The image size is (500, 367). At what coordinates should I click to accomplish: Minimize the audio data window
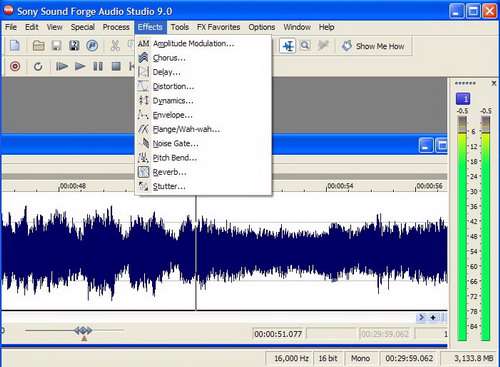426,146
